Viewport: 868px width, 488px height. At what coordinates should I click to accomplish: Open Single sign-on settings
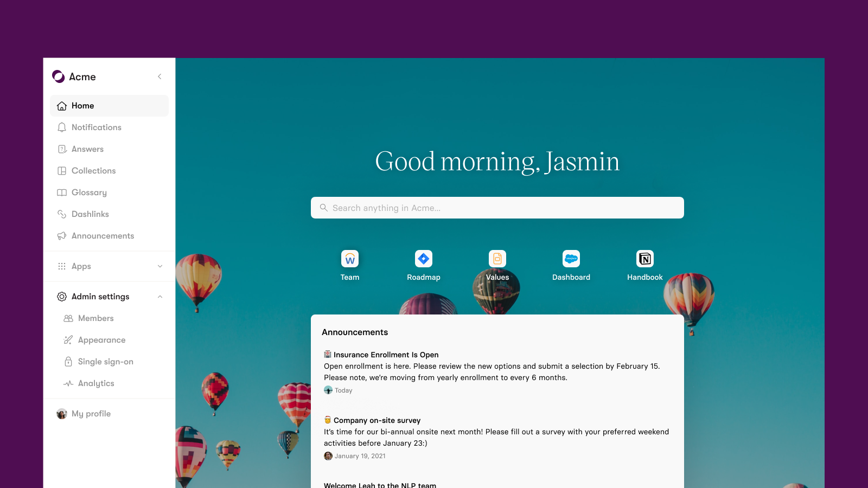coord(105,361)
